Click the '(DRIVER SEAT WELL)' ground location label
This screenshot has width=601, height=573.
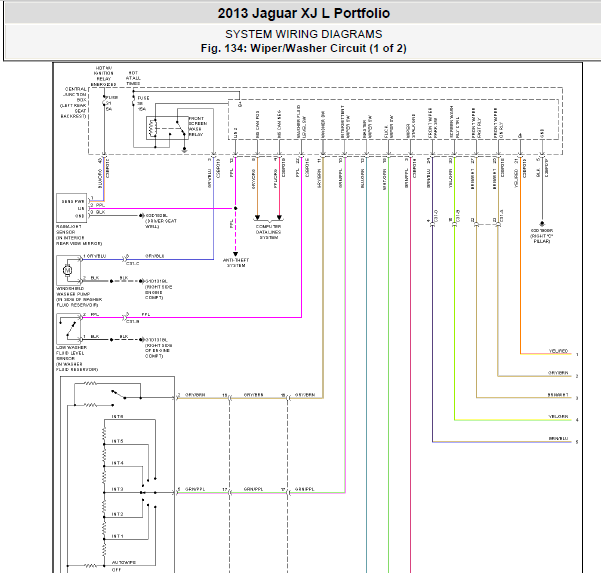pyautogui.click(x=161, y=224)
